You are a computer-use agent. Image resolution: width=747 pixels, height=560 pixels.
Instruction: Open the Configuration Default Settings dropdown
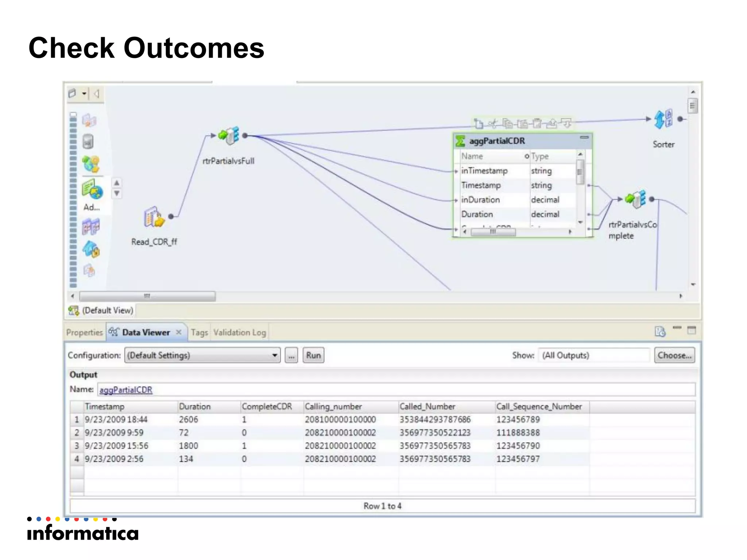(x=203, y=355)
